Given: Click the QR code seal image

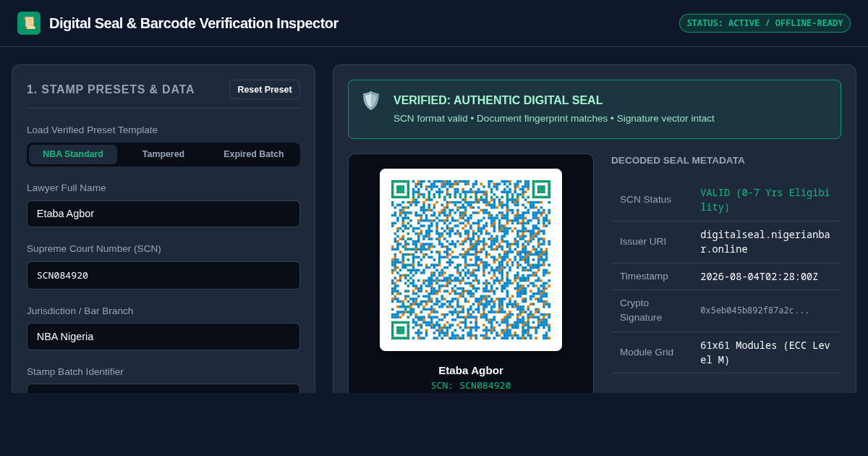Looking at the screenshot, I should 471,260.
